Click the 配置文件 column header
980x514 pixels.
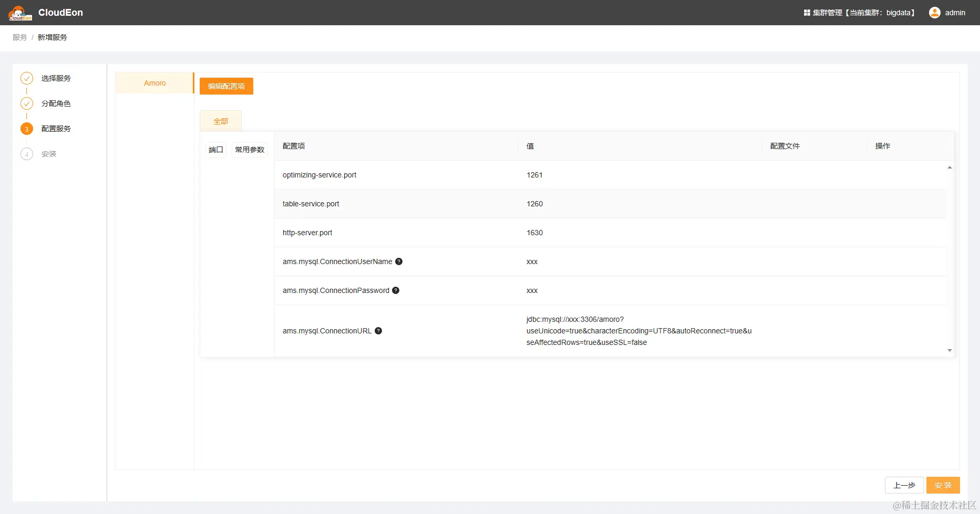(x=785, y=146)
